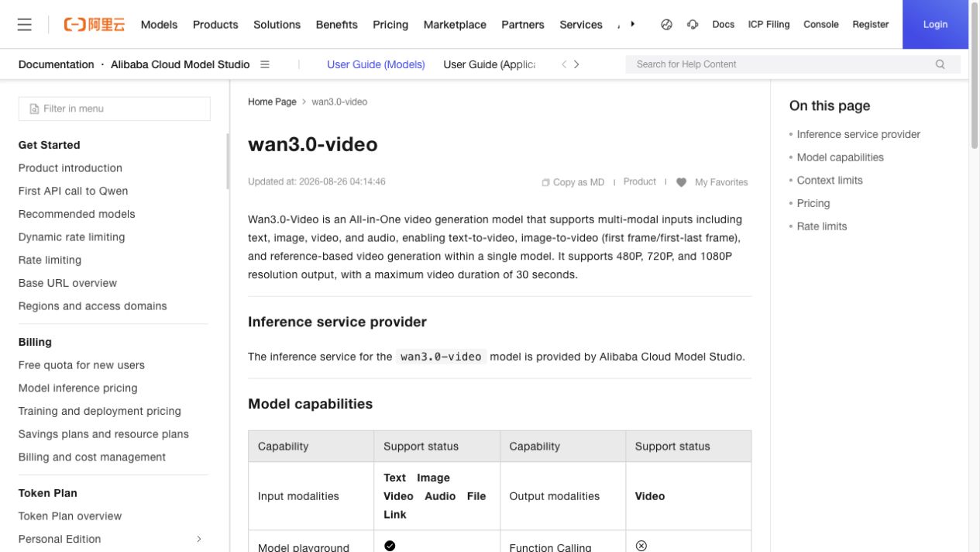Open First API call to Qwen

pos(74,191)
